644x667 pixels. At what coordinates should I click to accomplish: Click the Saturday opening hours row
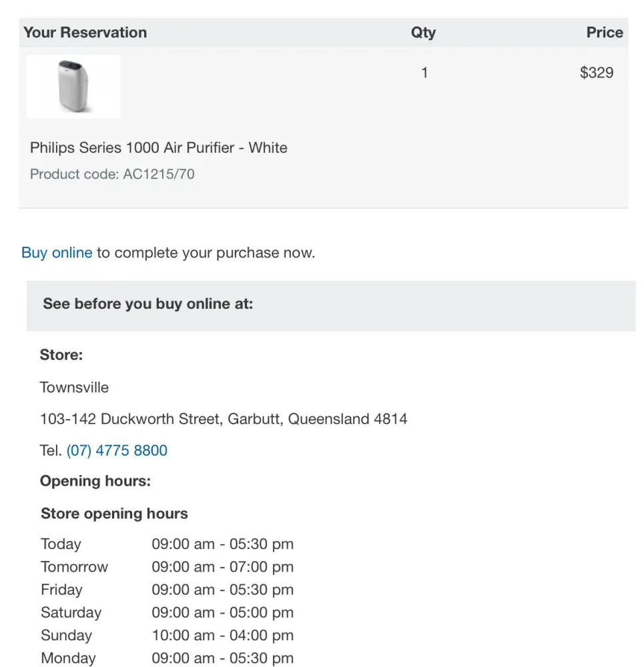click(x=167, y=612)
